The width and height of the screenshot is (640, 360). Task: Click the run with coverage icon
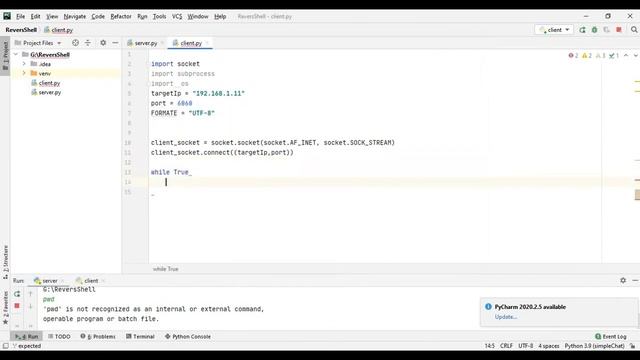(607, 30)
